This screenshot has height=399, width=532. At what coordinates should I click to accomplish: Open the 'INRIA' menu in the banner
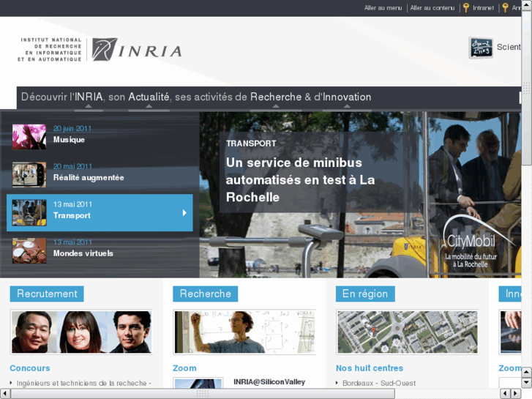pyautogui.click(x=89, y=97)
